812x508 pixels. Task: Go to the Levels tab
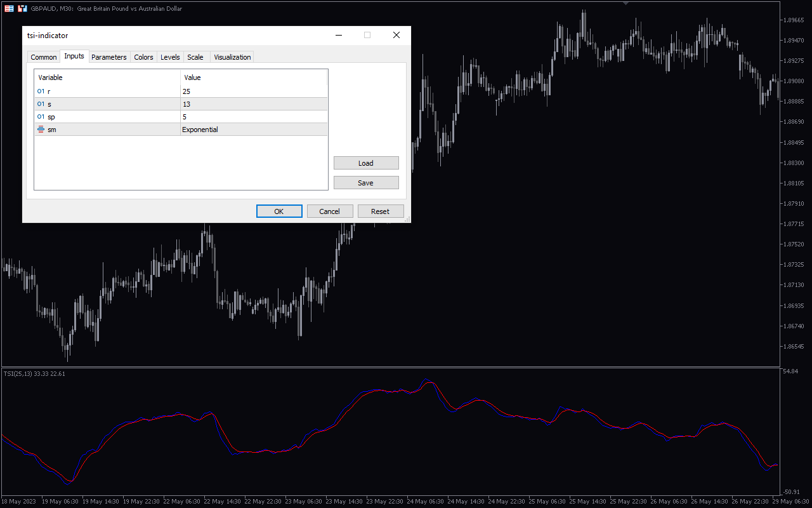170,57
